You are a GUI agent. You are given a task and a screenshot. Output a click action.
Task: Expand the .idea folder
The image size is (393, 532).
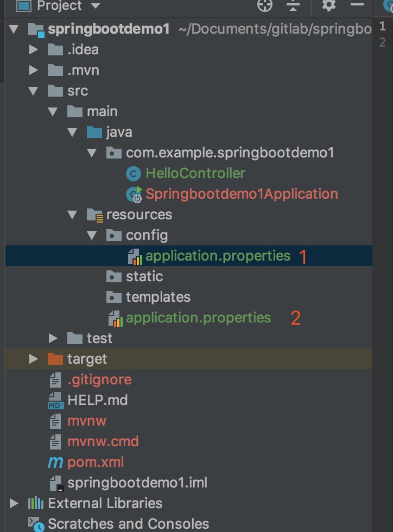34,50
